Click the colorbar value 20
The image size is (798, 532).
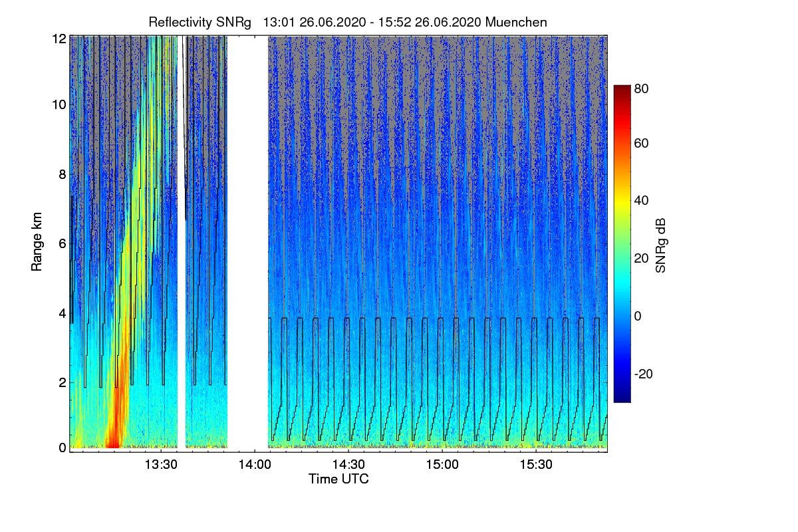click(x=642, y=258)
